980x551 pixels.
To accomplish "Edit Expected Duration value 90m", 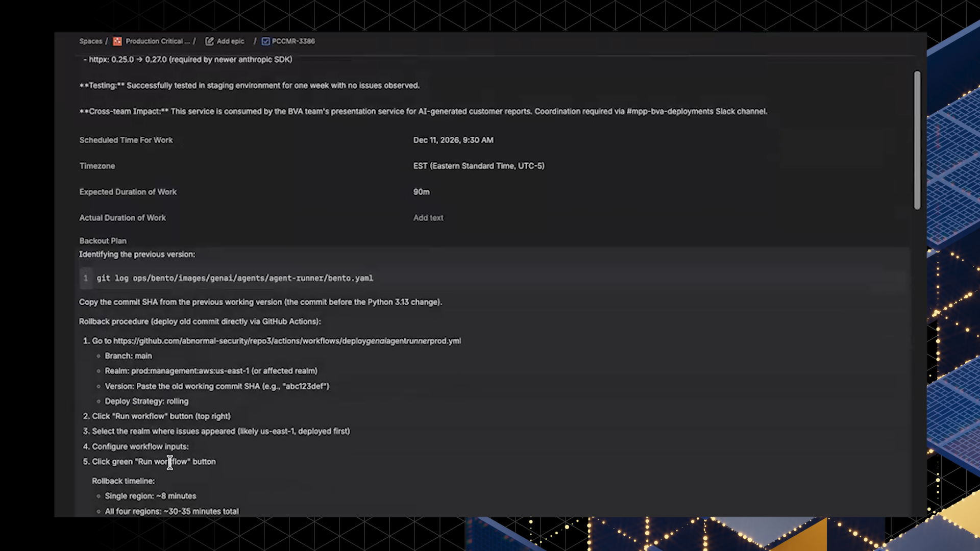I will pos(422,192).
